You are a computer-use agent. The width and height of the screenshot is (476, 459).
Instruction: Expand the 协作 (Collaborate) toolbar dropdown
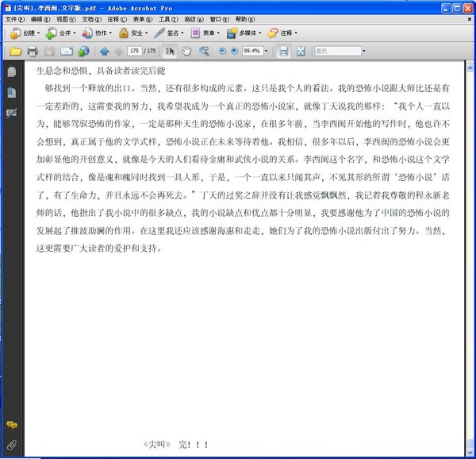(110, 33)
